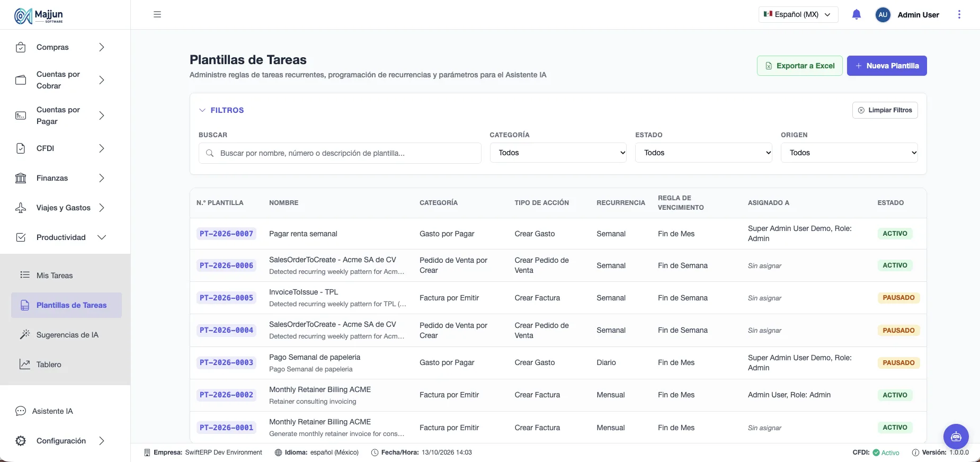
Task: Click the Sugerencias de IA sparkle icon
Action: click(25, 334)
